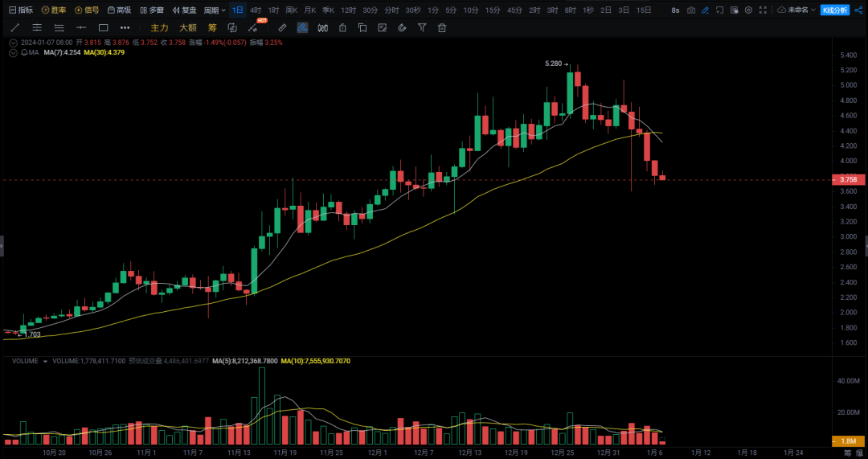The height and width of the screenshot is (459, 868).
Task: Expand the VOLUME indicator dropdown arrow
Action: [x=45, y=361]
